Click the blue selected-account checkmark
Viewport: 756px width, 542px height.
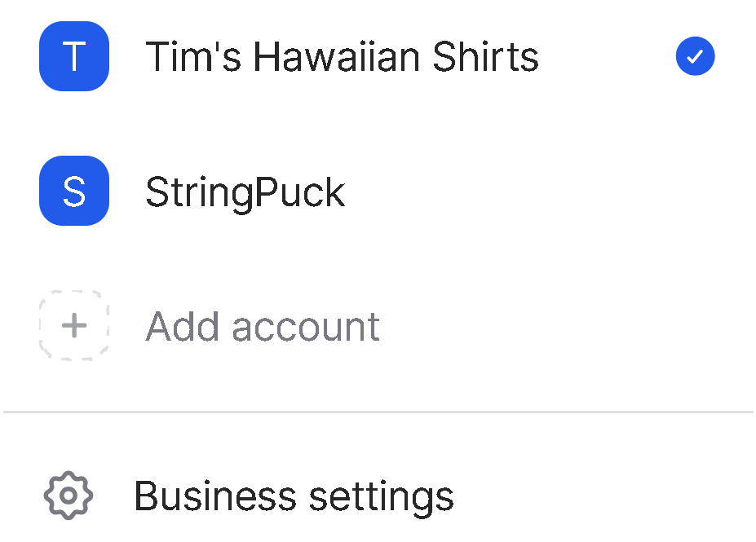(x=695, y=56)
